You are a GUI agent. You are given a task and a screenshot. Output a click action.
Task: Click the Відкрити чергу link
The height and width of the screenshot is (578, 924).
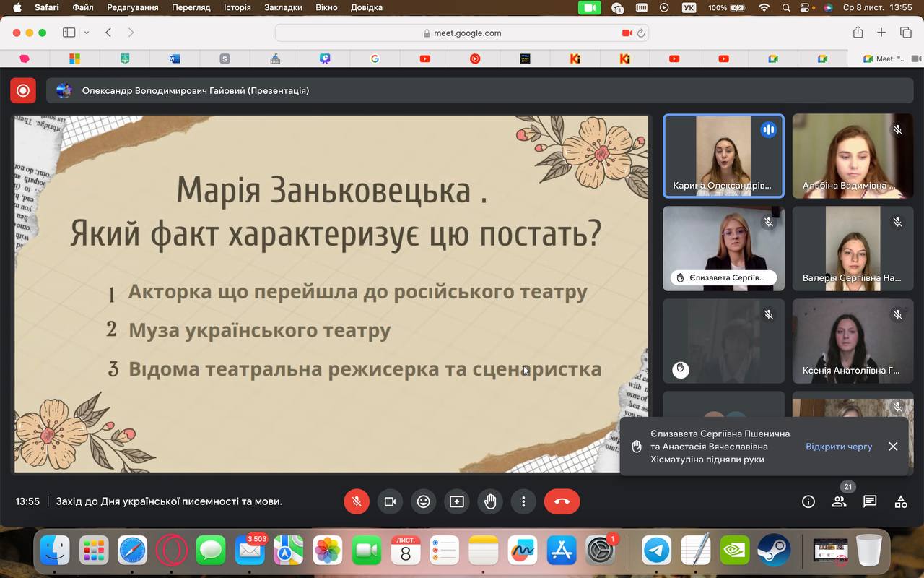point(839,447)
